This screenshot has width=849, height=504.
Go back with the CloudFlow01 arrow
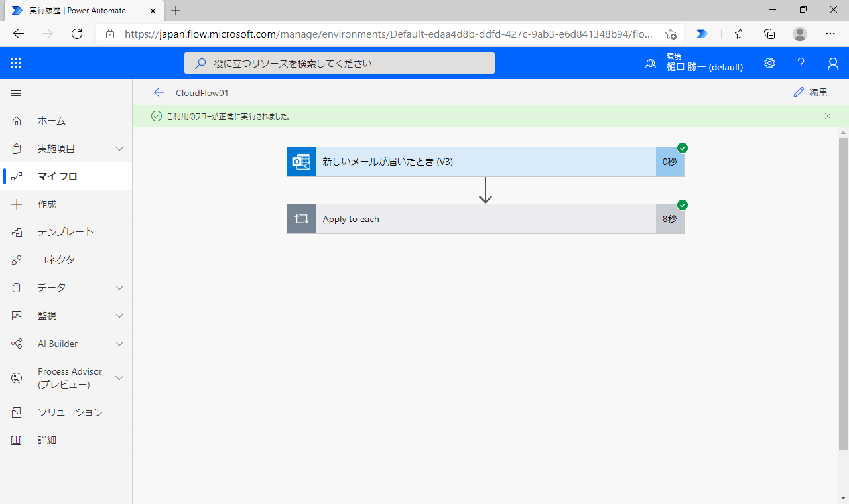pyautogui.click(x=159, y=93)
